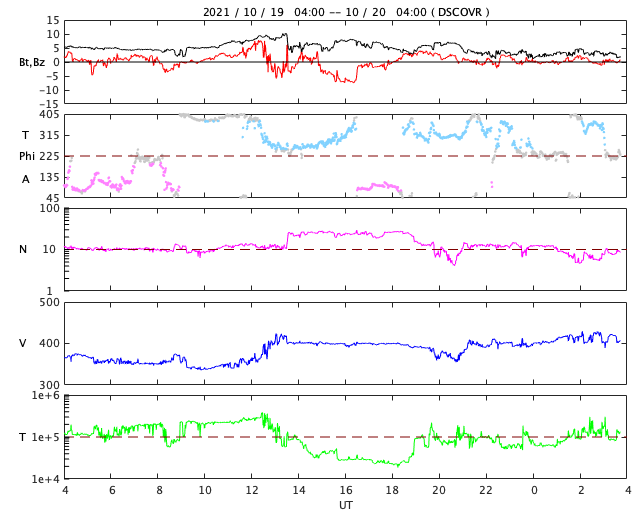Click the 'Phi' axis label
This screenshot has height=512, width=640.
[27, 156]
